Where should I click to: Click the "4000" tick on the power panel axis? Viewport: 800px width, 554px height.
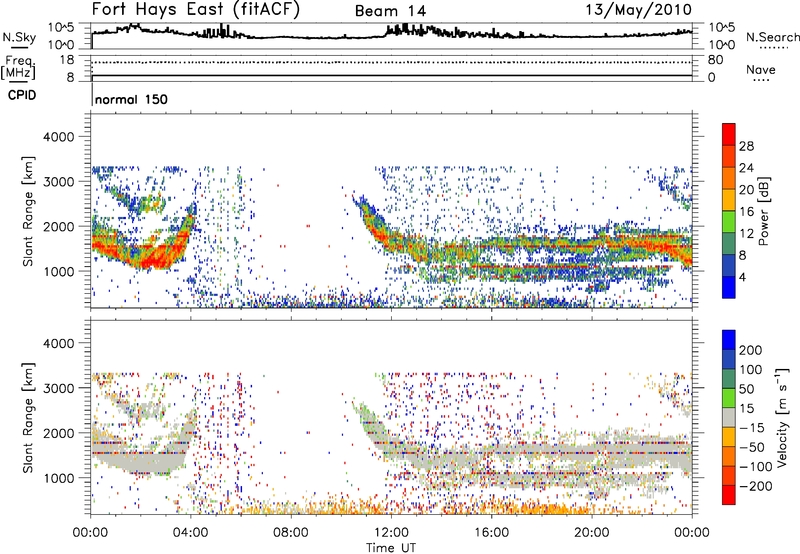coord(58,137)
